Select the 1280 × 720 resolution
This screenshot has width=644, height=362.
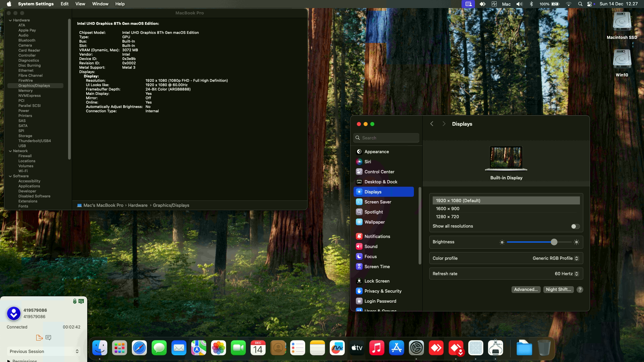pos(447,217)
